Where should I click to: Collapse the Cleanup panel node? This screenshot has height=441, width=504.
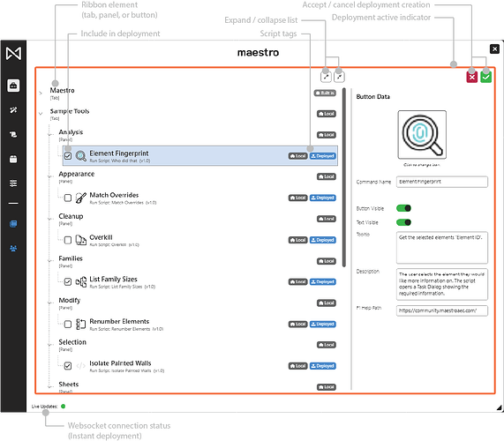click(49, 219)
